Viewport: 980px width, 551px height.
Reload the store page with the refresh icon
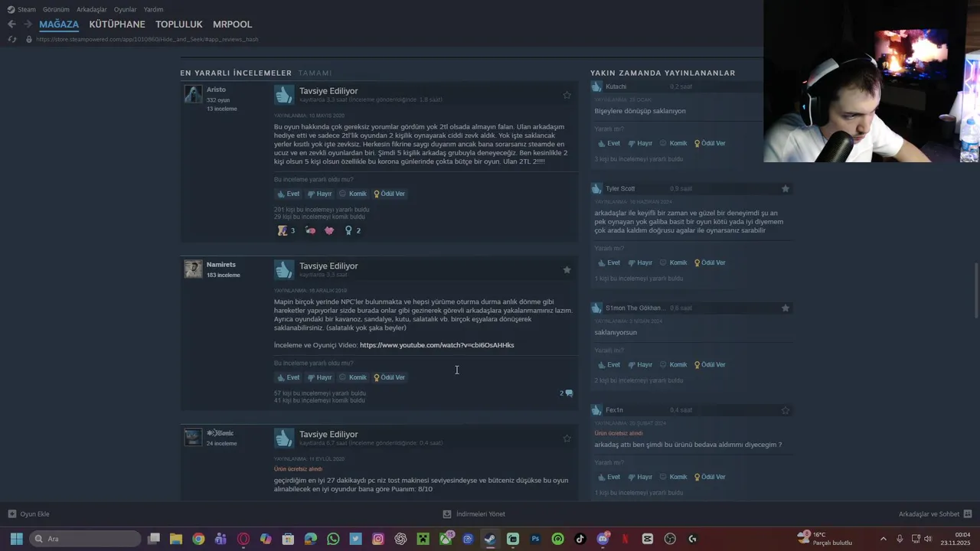tap(11, 39)
